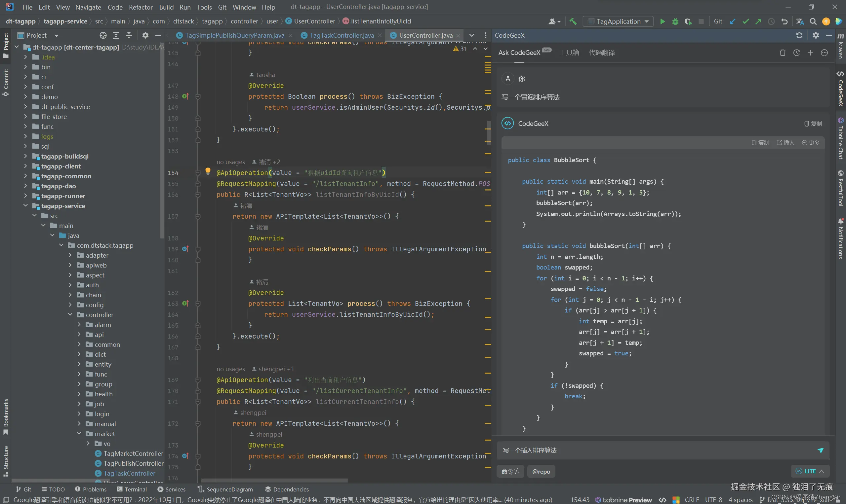Switch to TagTaskController.java tab
This screenshot has width=846, height=504.
[x=341, y=35]
